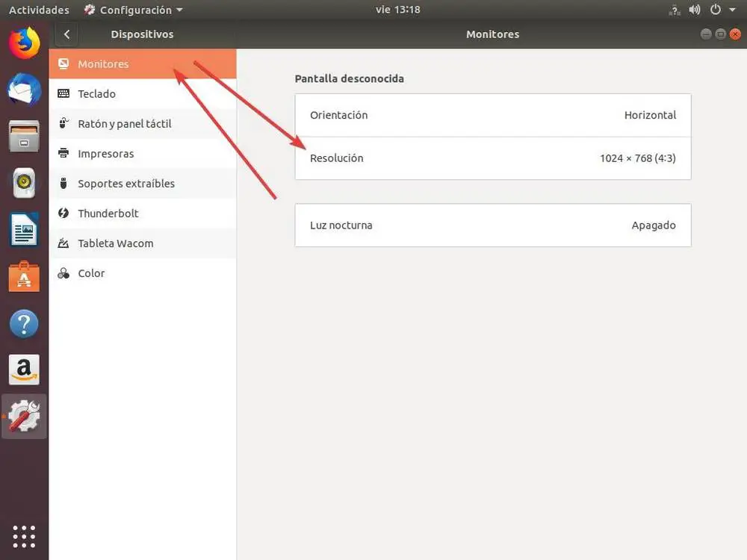Screen dimensions: 747x560
Task: Launch Amazon from the dock
Action: (x=24, y=370)
